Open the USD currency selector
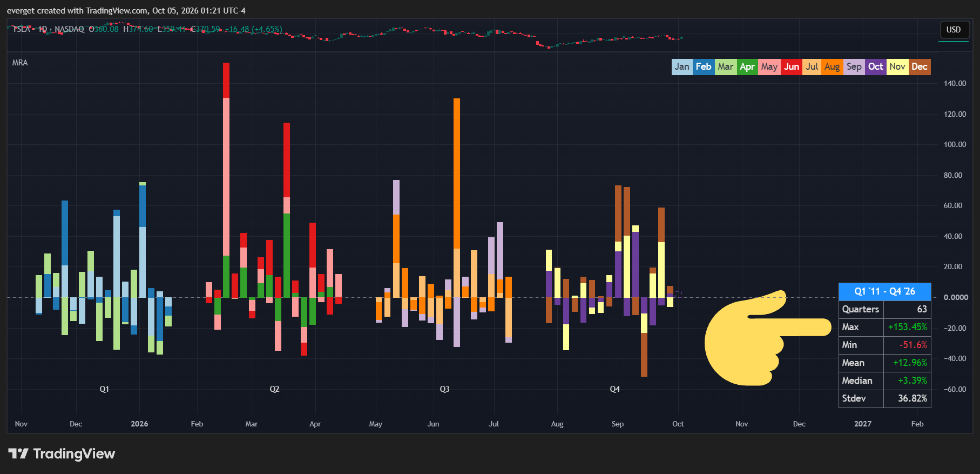Screen dimensions: 980x474 pyautogui.click(x=954, y=30)
